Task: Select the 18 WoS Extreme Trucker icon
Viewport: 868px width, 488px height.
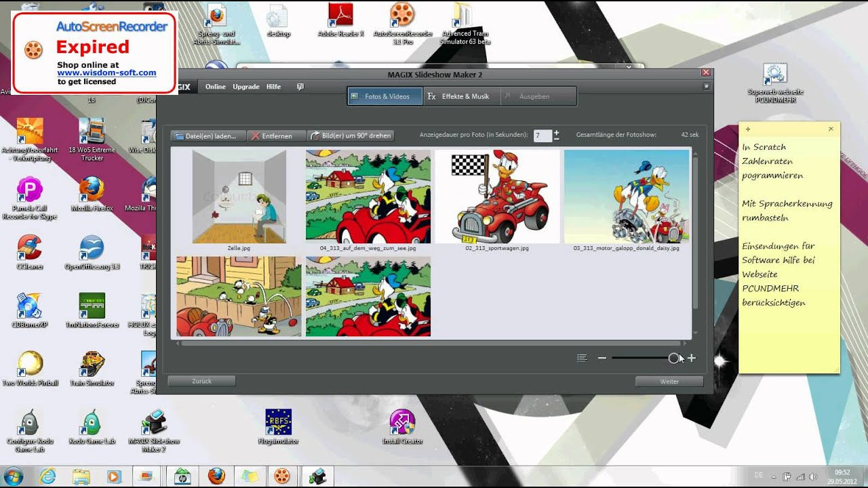Action: 93,140
